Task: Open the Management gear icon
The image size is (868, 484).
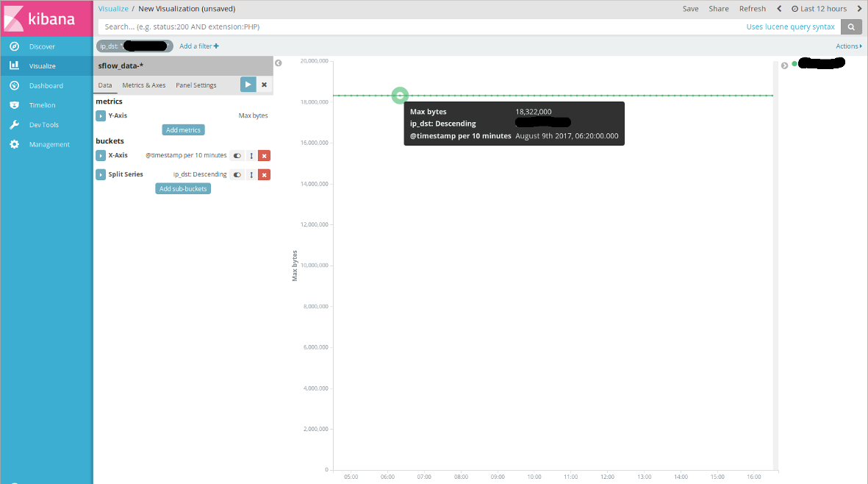Action: (x=15, y=144)
